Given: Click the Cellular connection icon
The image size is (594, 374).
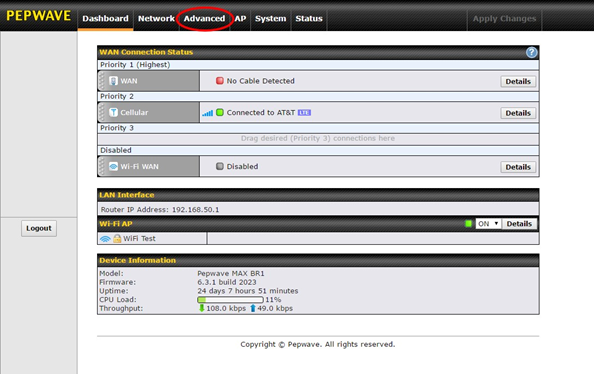Looking at the screenshot, I should (113, 112).
